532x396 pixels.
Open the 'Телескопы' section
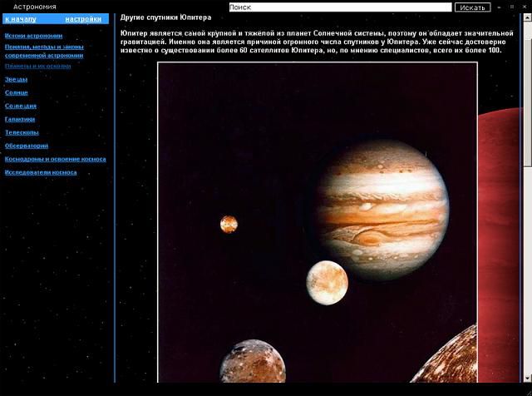click(x=21, y=132)
